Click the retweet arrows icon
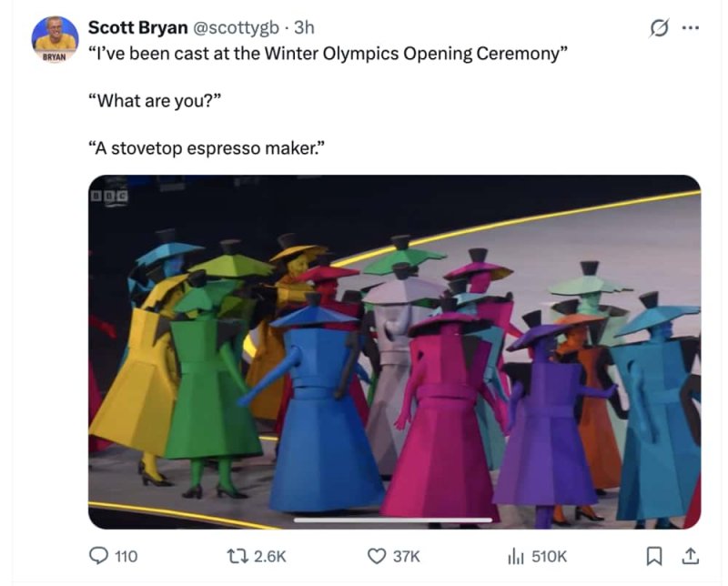The height and width of the screenshot is (586, 728). click(x=237, y=555)
